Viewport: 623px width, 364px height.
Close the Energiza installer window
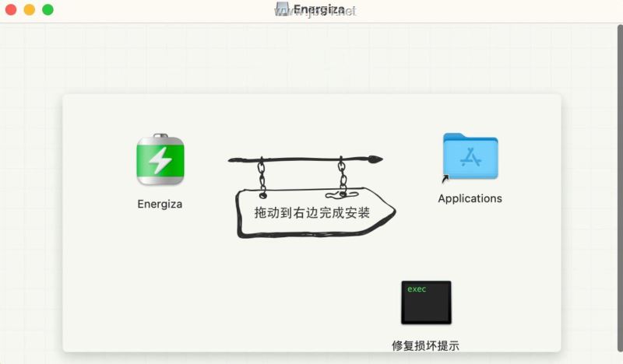tap(11, 9)
